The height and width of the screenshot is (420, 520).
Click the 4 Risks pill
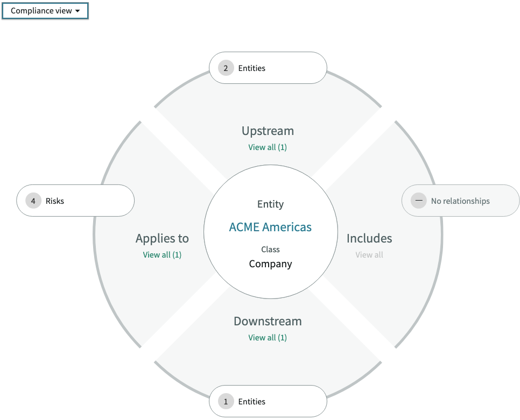point(75,201)
